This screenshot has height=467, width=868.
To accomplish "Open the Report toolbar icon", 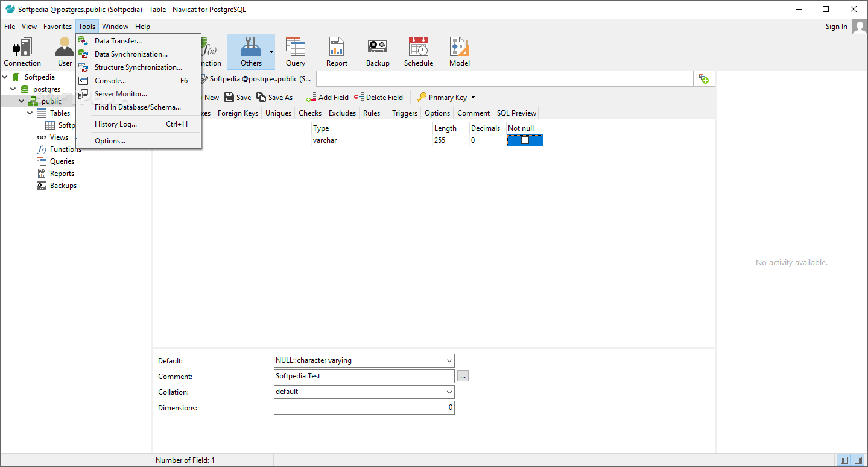I will point(337,52).
